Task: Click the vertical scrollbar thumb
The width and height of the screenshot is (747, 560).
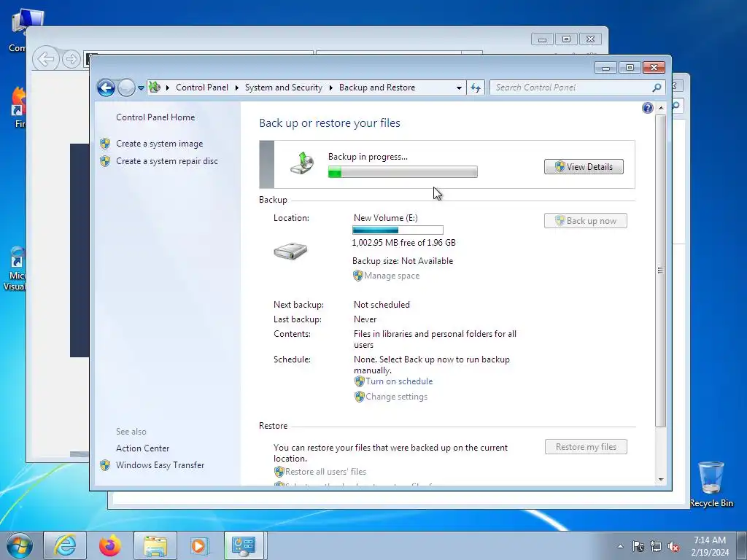Action: (x=661, y=270)
